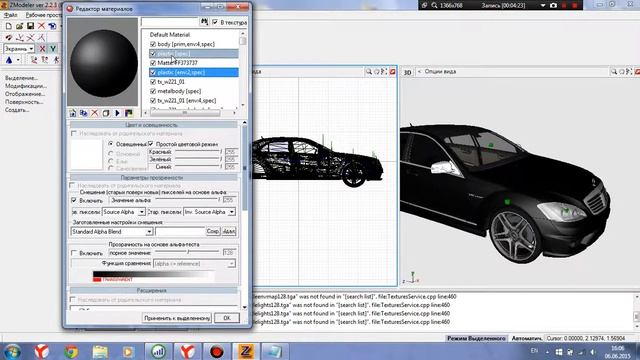The height and width of the screenshot is (360, 640).
Task: Click the red X delete material icon
Action: 95,113
